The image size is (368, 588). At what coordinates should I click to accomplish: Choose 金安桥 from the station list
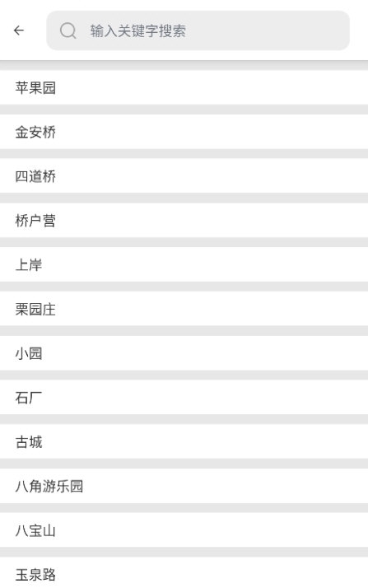point(184,132)
